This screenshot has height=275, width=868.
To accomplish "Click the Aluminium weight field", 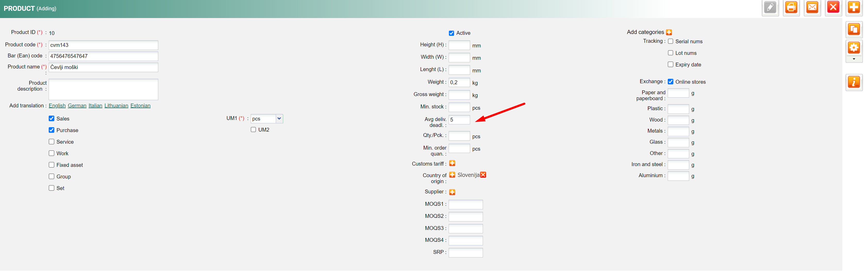I will tap(678, 176).
